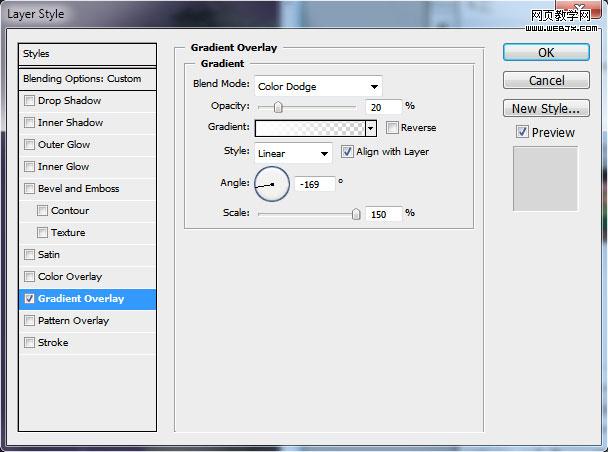Click the New Style... button
This screenshot has width=608, height=452.
click(x=546, y=108)
